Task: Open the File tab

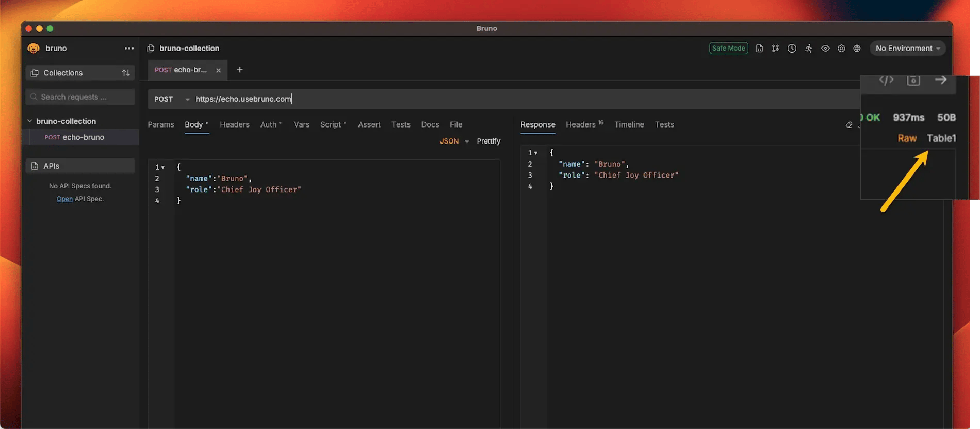Action: (456, 124)
